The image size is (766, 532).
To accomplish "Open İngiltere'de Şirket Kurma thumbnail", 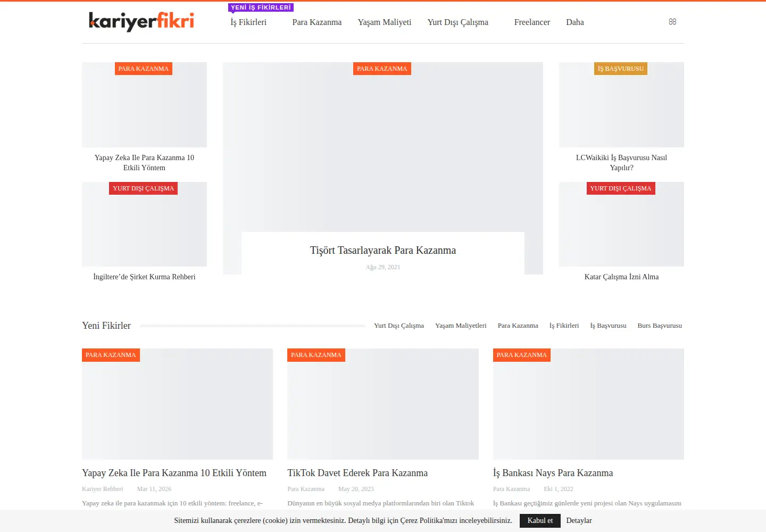I will (x=144, y=230).
